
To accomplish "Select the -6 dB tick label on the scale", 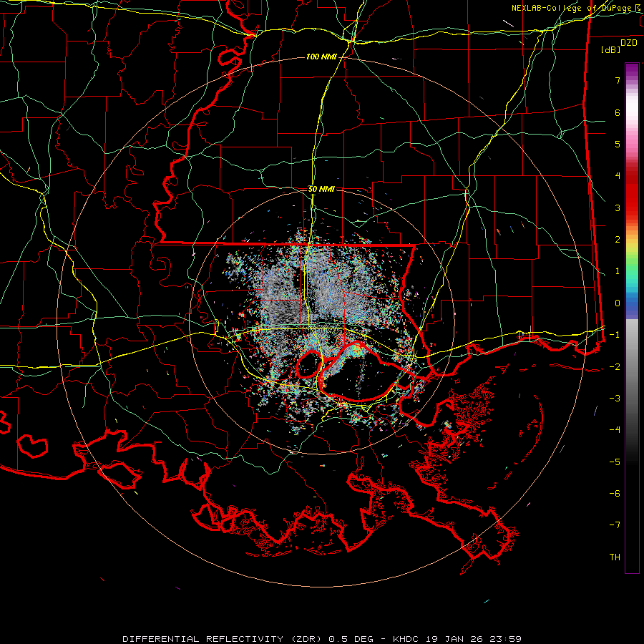I will [x=615, y=494].
